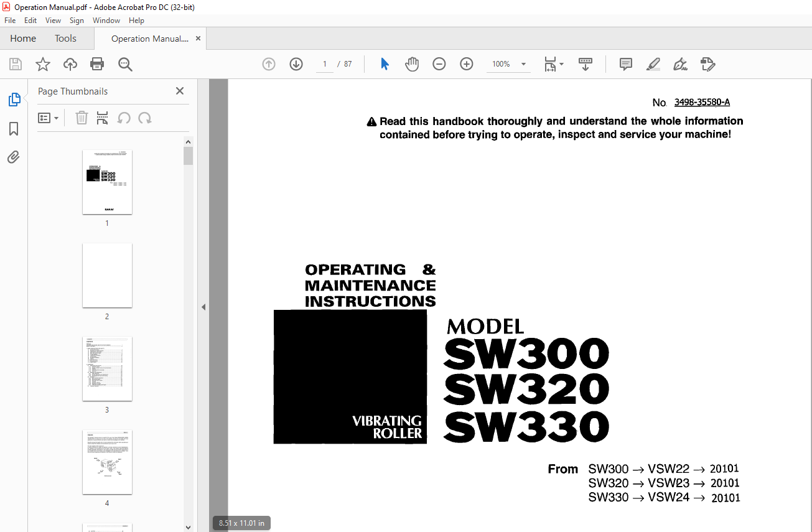Open the Attachments paperclip panel

(x=14, y=157)
